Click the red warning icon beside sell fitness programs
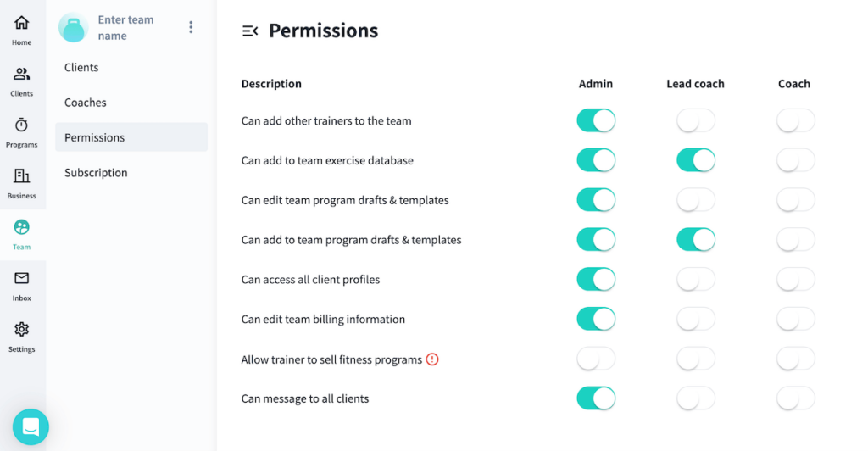 (x=432, y=359)
